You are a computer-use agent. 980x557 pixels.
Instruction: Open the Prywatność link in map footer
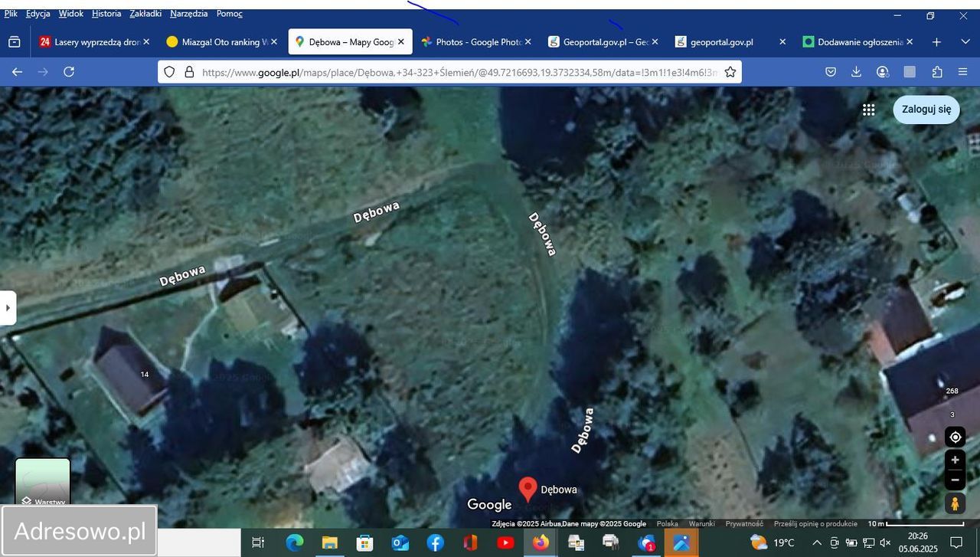[744, 524]
